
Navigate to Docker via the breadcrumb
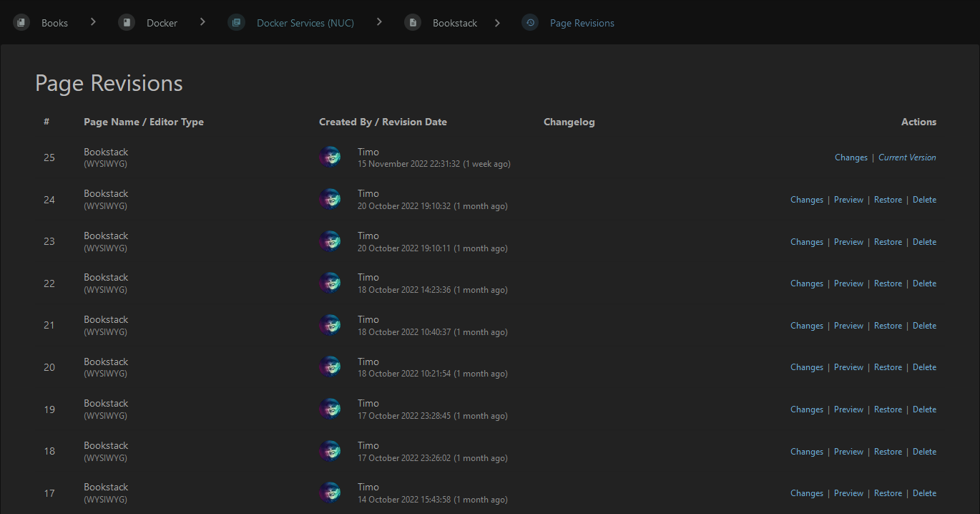(x=161, y=22)
